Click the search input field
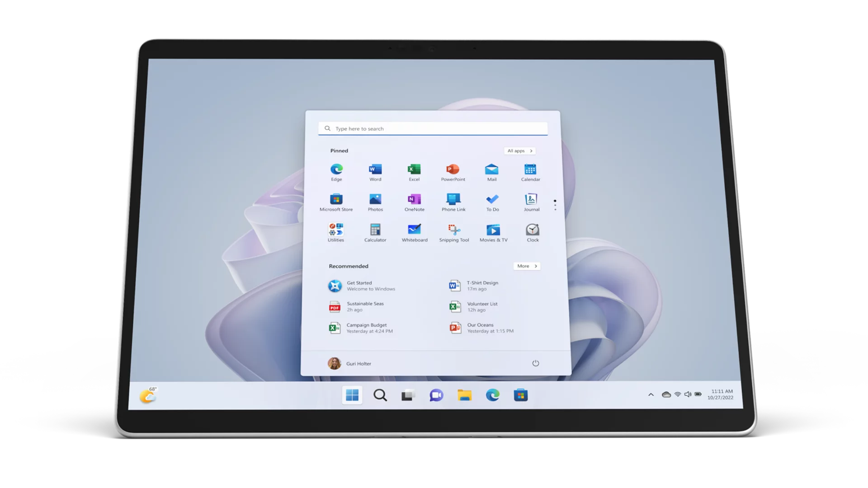The image size is (868, 488). 434,128
